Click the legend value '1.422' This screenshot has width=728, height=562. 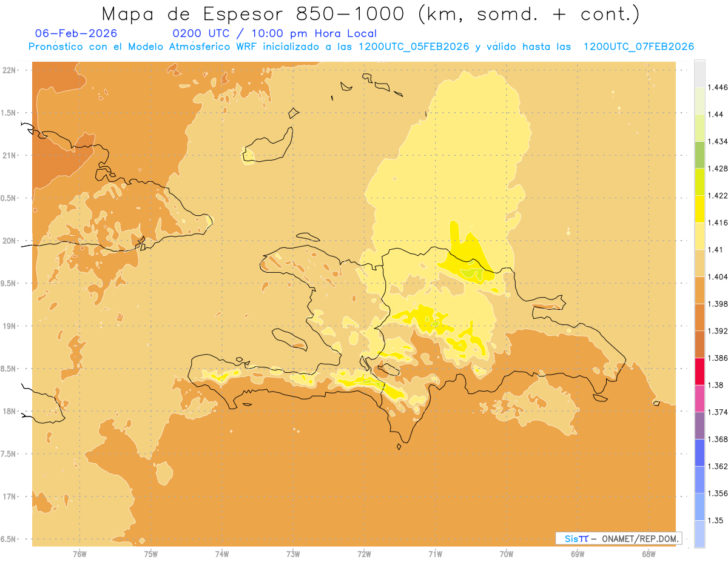pyautogui.click(x=717, y=195)
